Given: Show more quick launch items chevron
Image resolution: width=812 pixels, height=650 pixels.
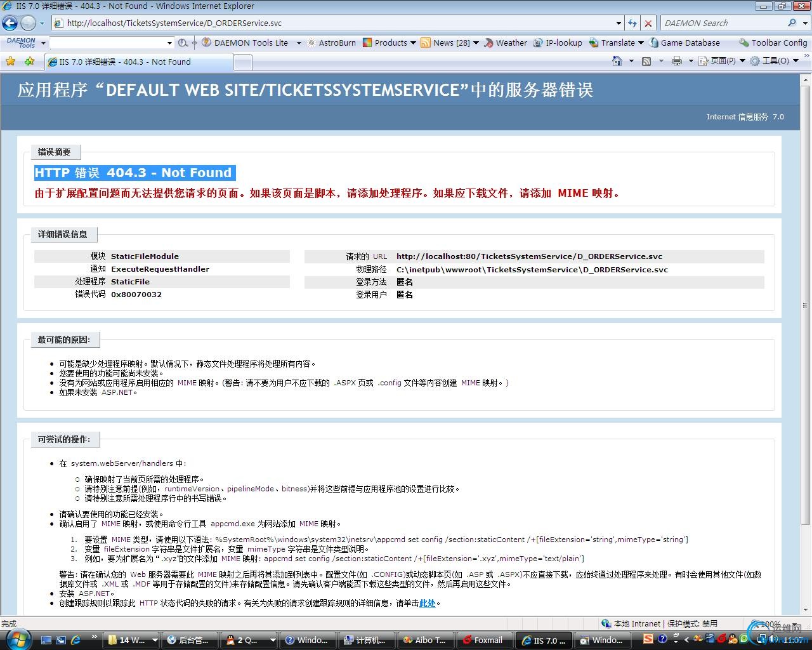Looking at the screenshot, I should [x=94, y=637].
